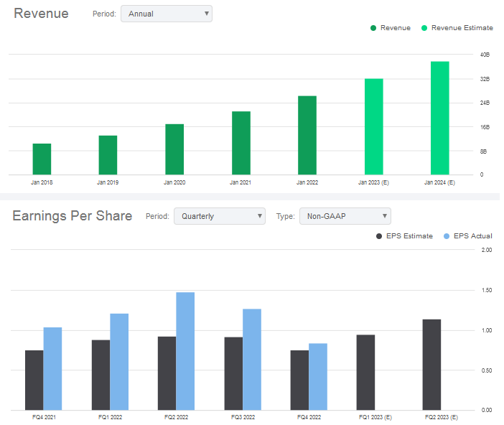
Task: Click the FQ1 2023 (E) EPS estimate bar
Action: tap(365, 373)
